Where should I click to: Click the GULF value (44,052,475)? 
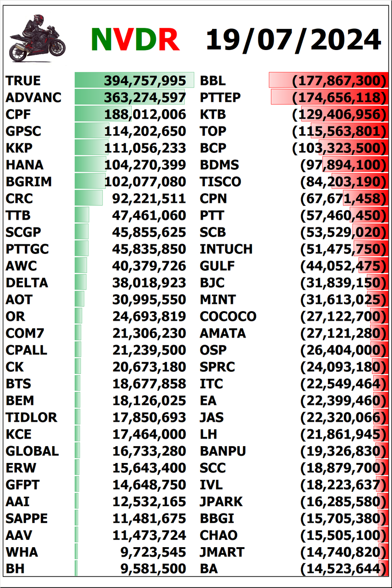click(343, 266)
